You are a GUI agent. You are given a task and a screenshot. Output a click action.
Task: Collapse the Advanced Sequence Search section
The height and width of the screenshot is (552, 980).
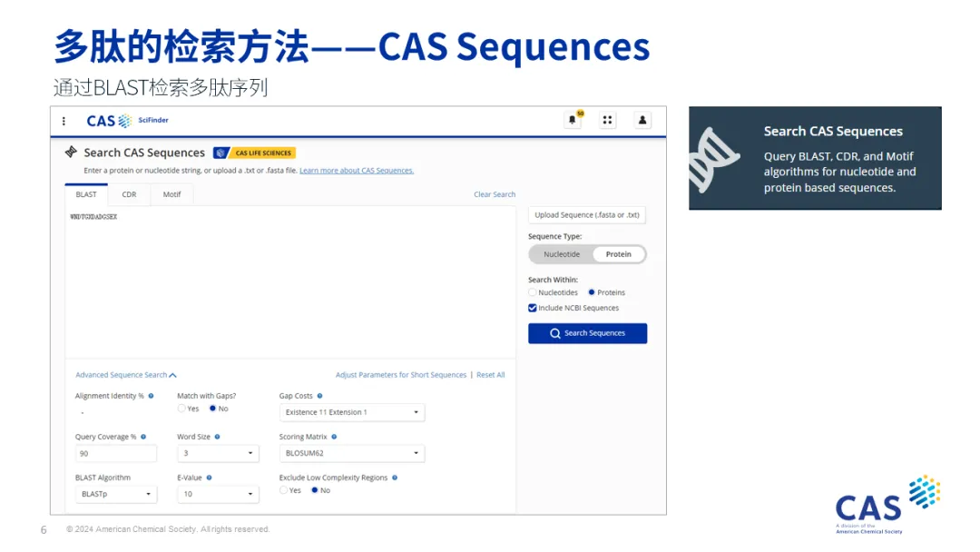click(x=125, y=375)
